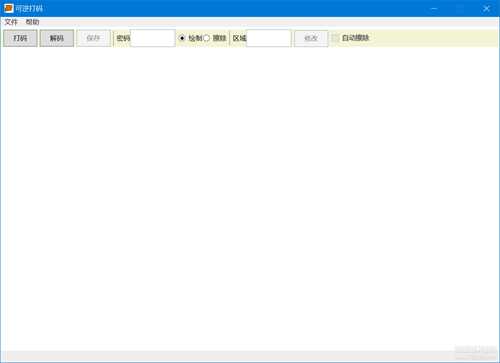Click the blank white canvas area

pos(250,199)
